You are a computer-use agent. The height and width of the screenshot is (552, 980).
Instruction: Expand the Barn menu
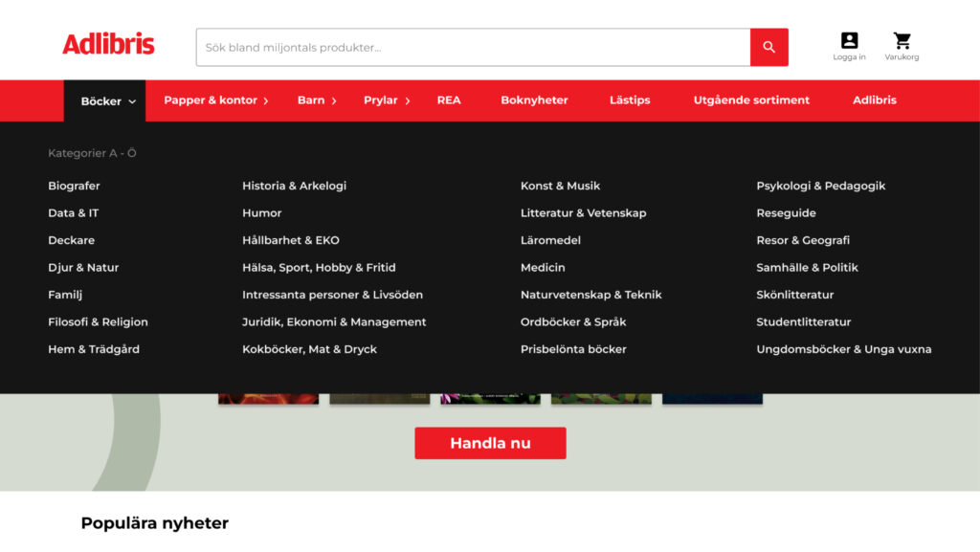[316, 100]
